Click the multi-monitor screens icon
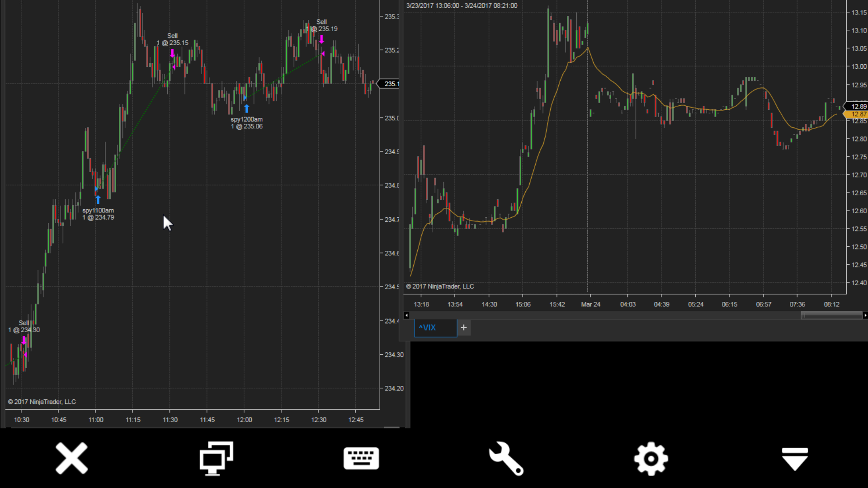Viewport: 868px width, 488px height. pyautogui.click(x=217, y=458)
